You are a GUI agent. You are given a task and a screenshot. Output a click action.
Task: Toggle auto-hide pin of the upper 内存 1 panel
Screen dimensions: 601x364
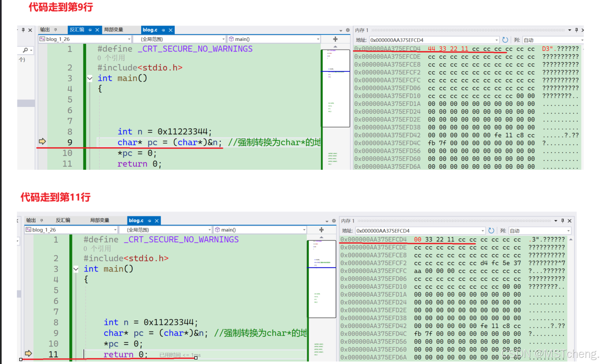[x=576, y=30]
